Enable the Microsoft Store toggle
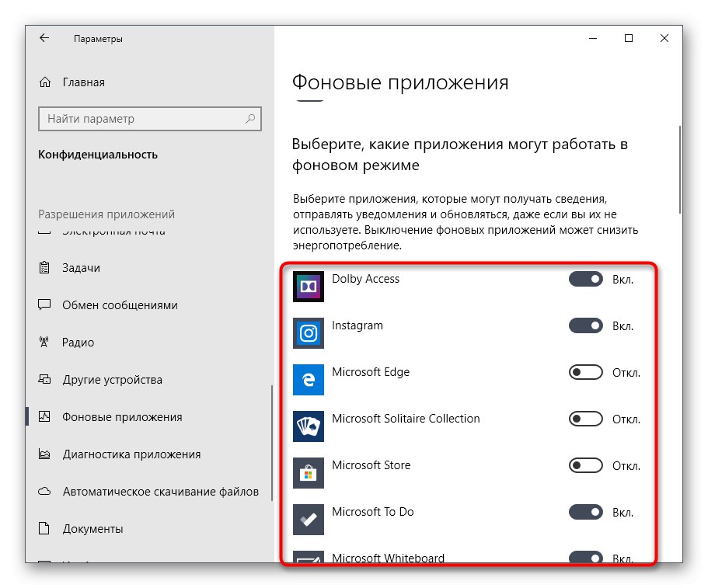708x588 pixels. (x=586, y=465)
